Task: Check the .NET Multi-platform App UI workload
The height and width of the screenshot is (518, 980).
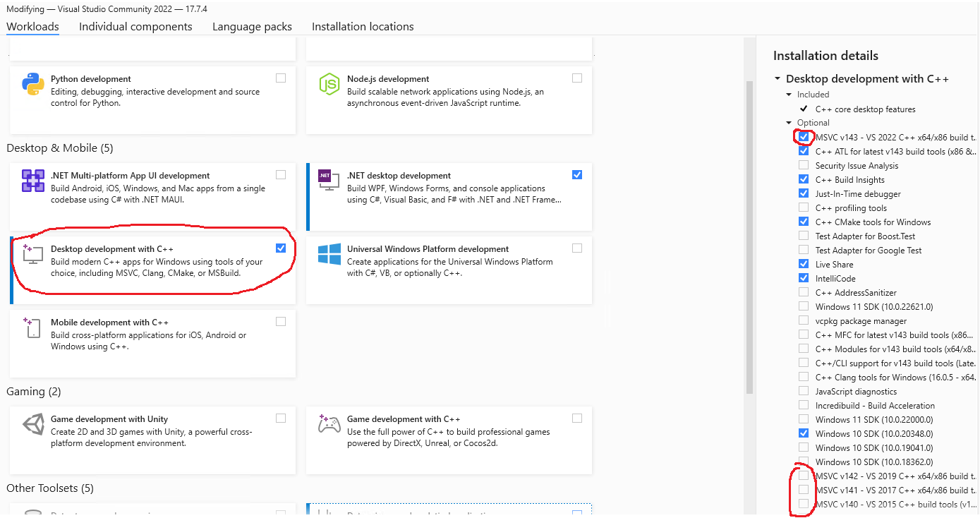Action: pyautogui.click(x=281, y=175)
